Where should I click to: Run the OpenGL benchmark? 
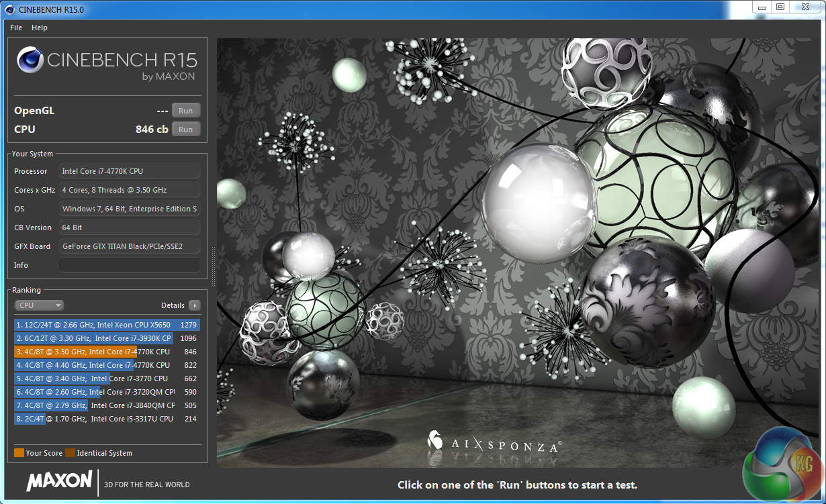pos(186,111)
